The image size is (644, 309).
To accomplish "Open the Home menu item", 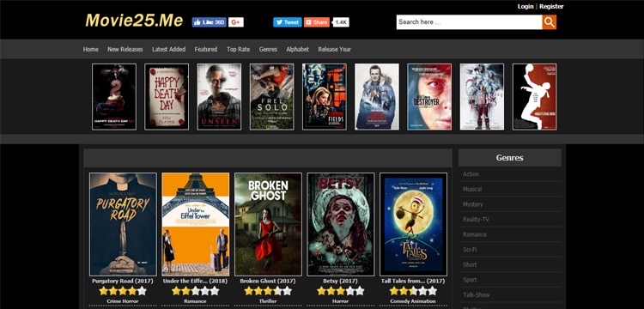I will 90,49.
